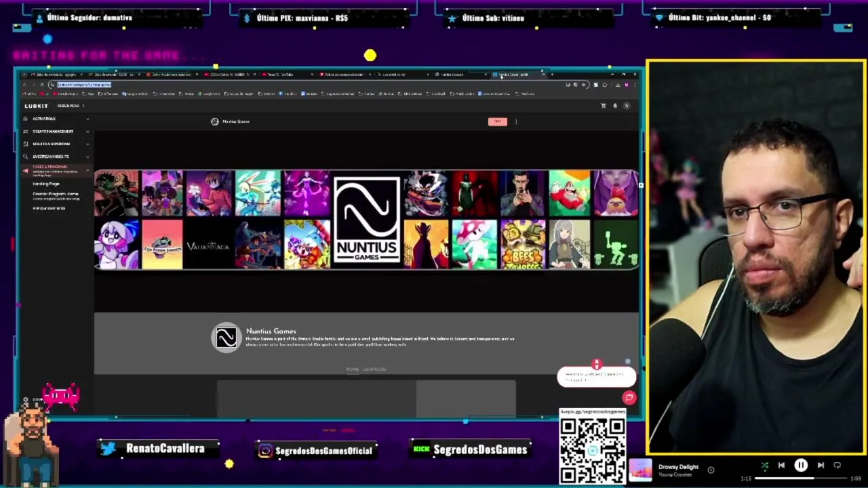Click the small Nuntius Games icon in page header
This screenshot has height=488, width=868.
point(215,121)
